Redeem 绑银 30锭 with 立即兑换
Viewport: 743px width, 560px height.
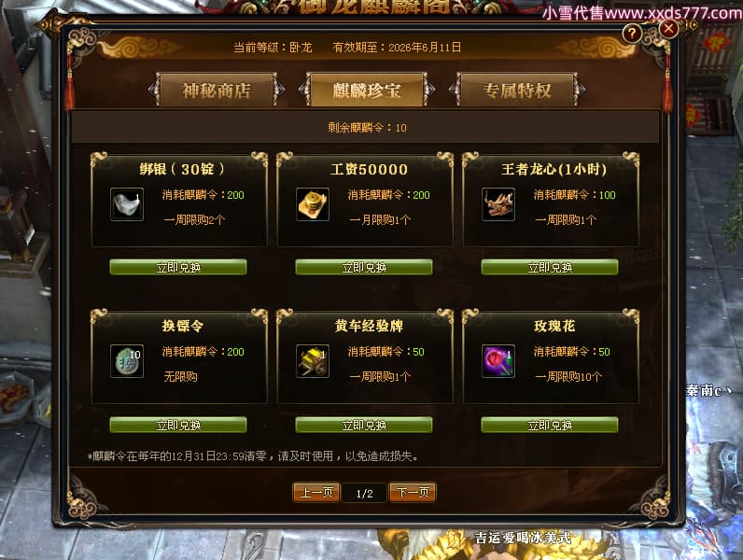pos(178,267)
